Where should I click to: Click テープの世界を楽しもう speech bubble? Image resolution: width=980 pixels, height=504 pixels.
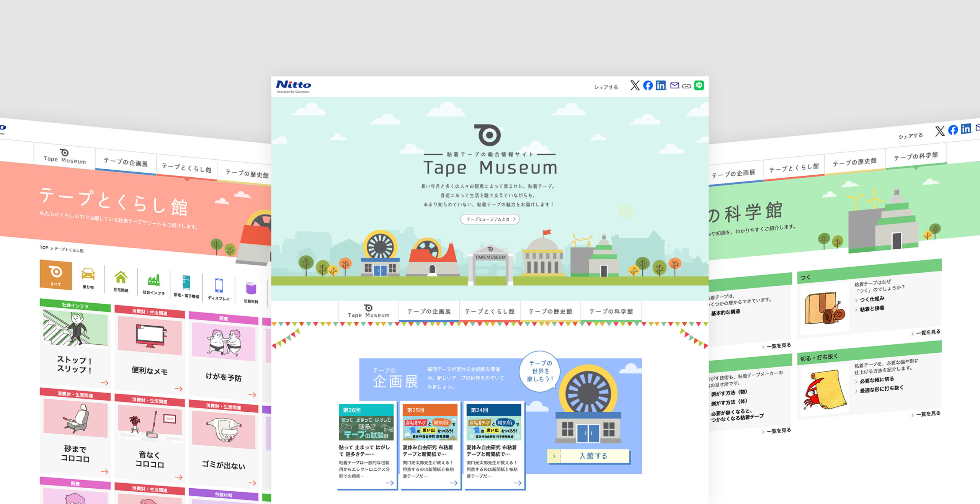[540, 371]
